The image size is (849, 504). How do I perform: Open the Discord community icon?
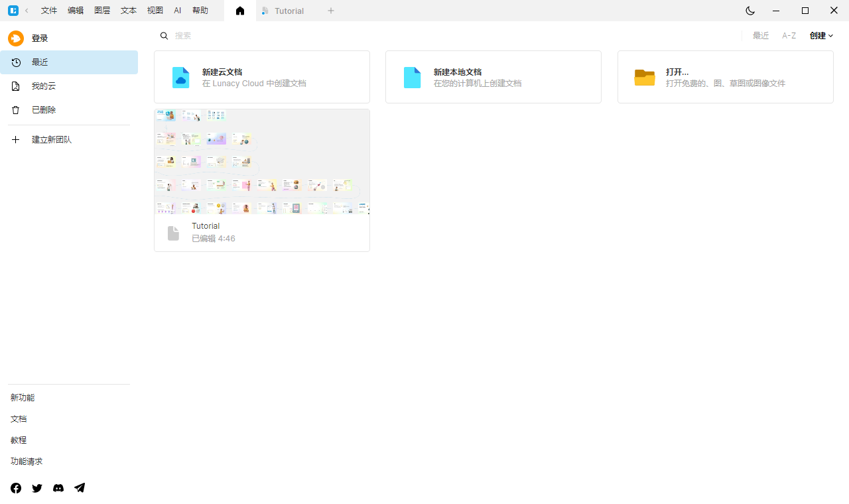click(58, 488)
